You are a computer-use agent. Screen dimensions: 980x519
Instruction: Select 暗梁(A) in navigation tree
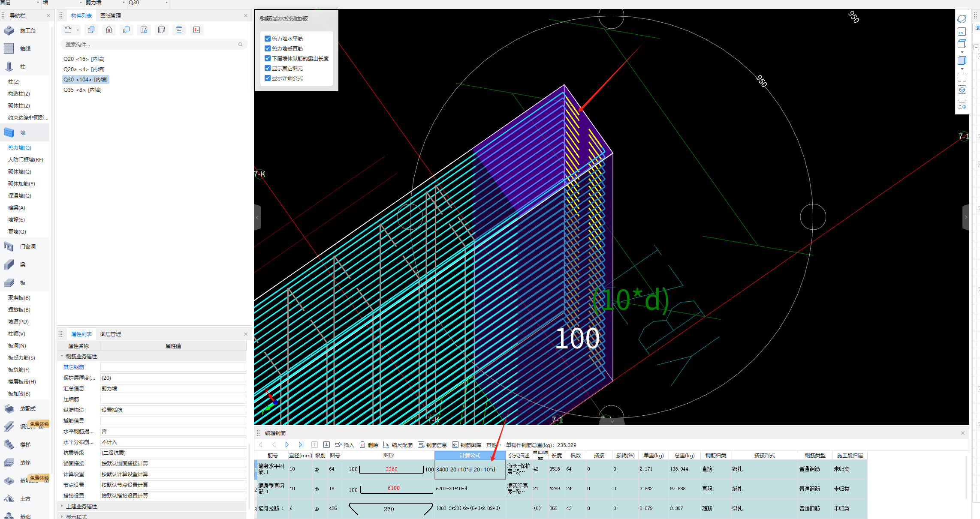point(17,207)
